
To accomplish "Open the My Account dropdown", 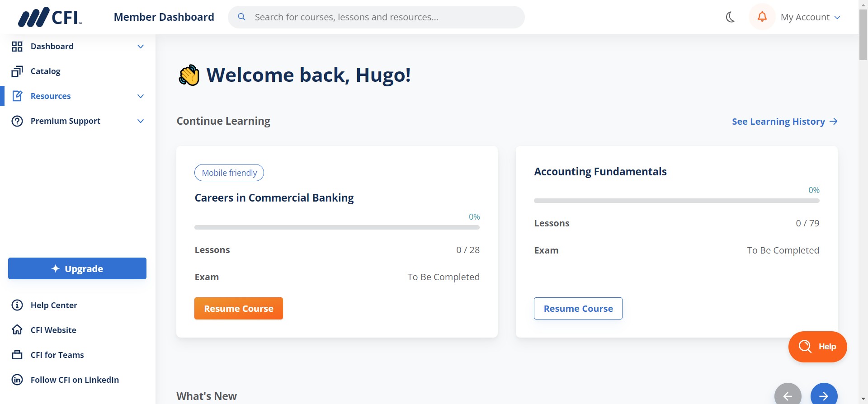I will point(810,17).
